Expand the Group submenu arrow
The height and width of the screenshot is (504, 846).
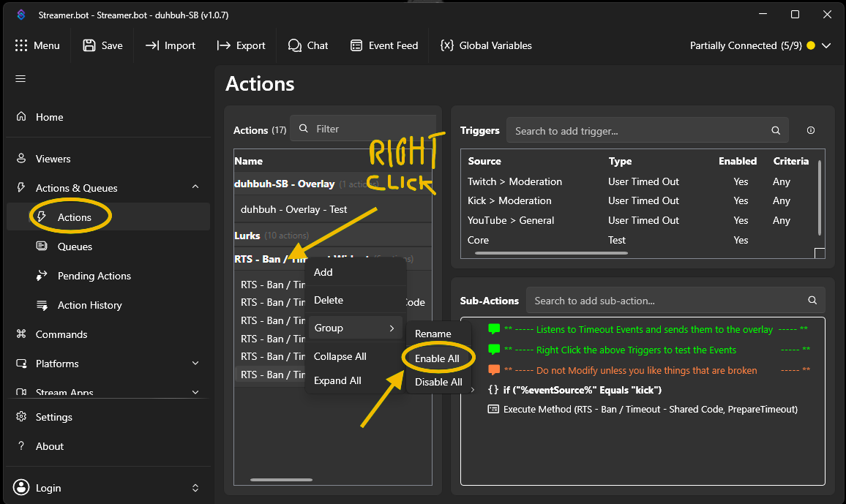[392, 328]
